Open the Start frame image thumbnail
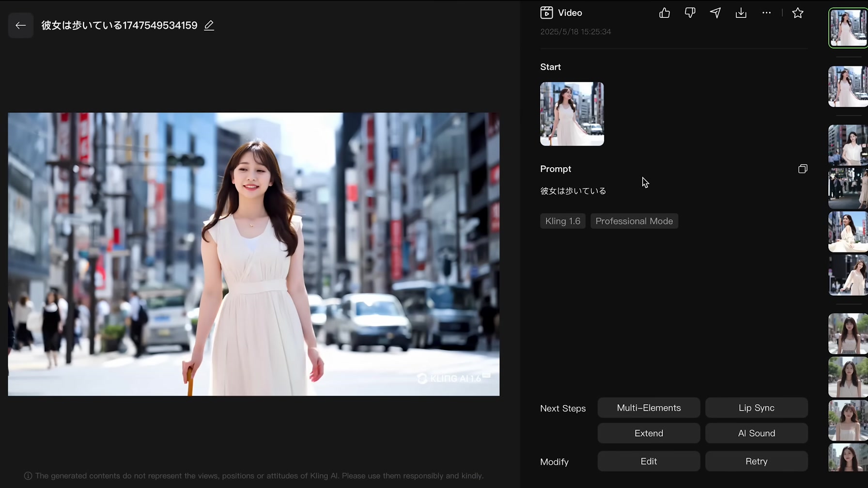Screen dimensions: 868x488 [x=572, y=114]
